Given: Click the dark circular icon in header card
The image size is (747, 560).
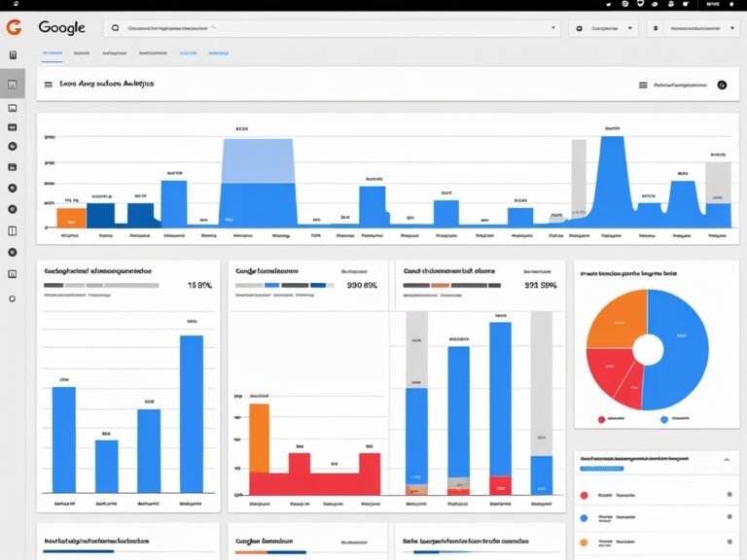Looking at the screenshot, I should click(722, 85).
